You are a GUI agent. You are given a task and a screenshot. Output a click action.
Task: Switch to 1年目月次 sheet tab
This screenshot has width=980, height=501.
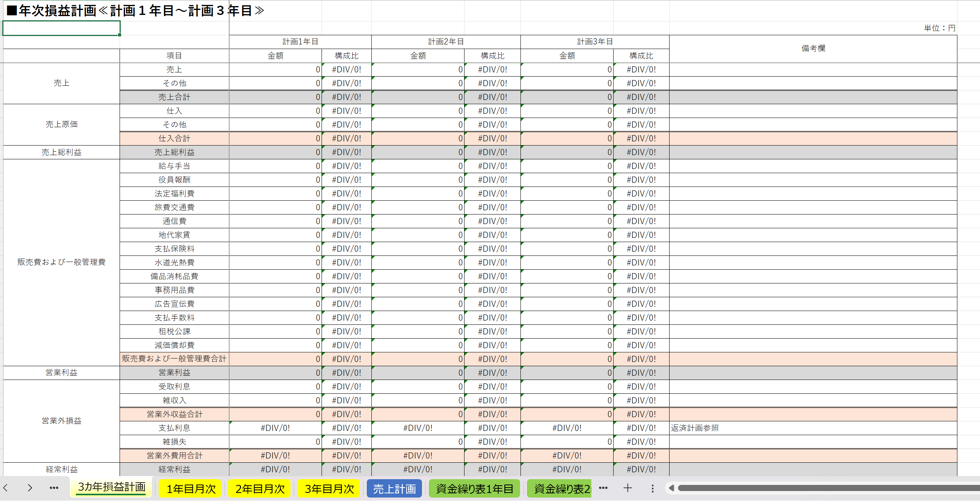click(191, 489)
